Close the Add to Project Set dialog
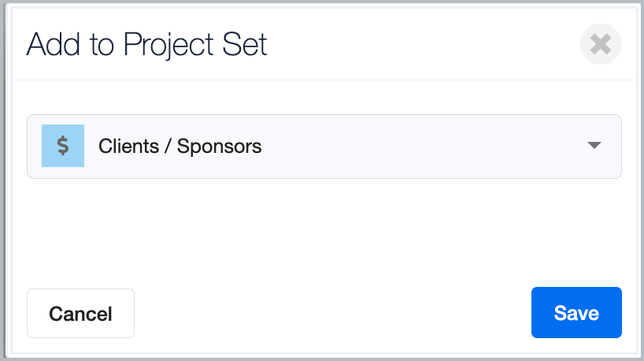This screenshot has height=361, width=644. pos(600,44)
